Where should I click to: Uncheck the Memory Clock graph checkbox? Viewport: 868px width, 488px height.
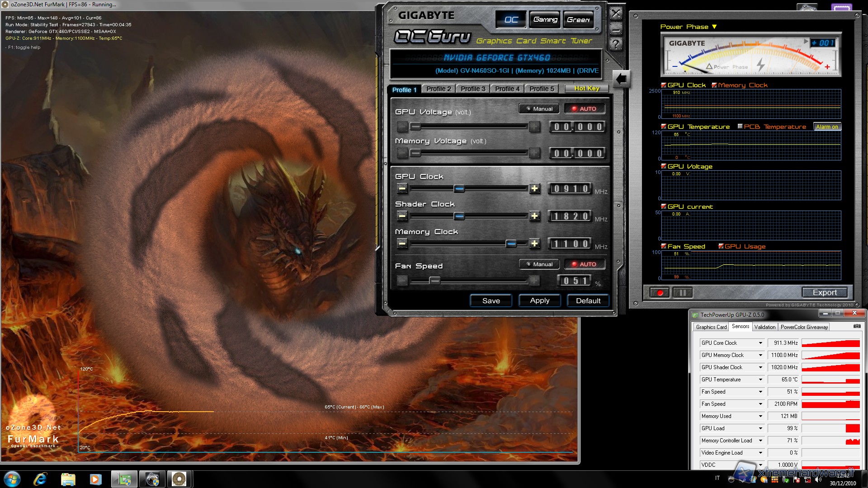click(x=714, y=85)
